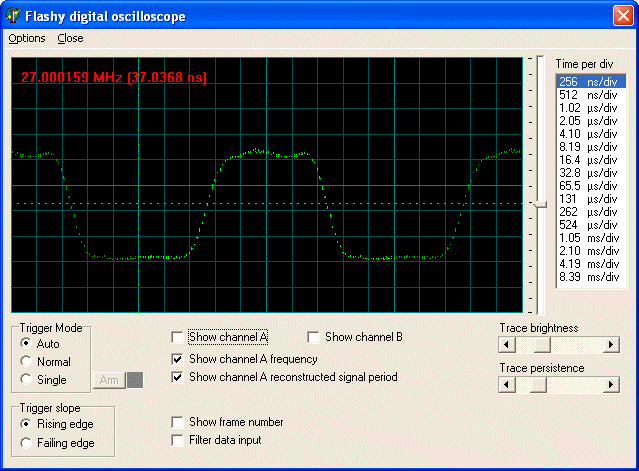
Task: Click Trace brightness right arrow
Action: [x=611, y=345]
